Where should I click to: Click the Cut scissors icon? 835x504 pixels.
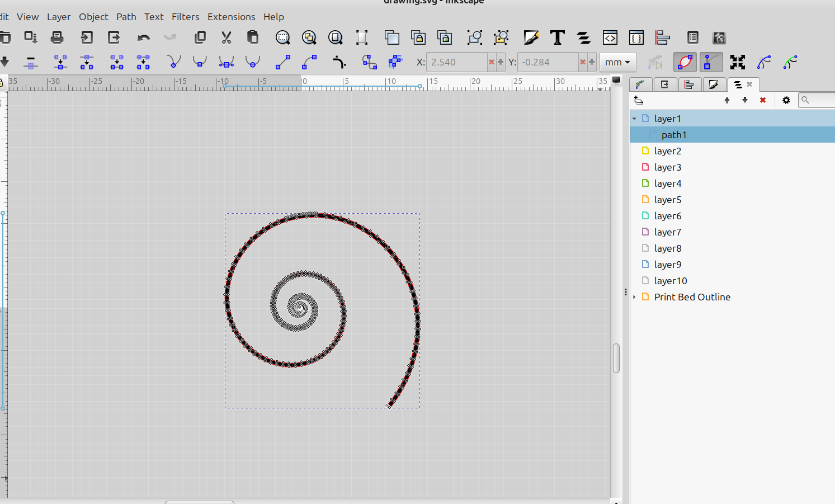pos(226,37)
